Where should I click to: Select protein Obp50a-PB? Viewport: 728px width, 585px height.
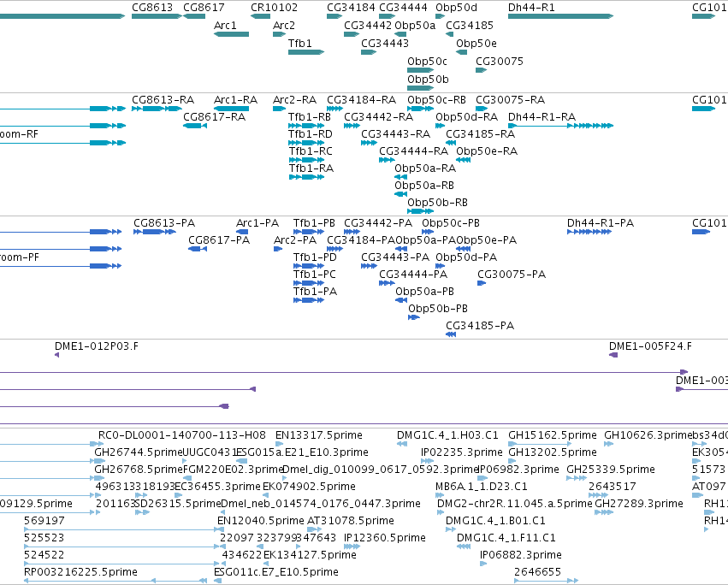tap(425, 292)
